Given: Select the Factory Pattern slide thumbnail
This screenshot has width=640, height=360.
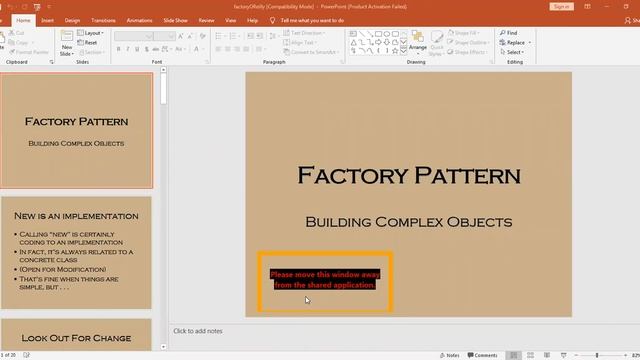Looking at the screenshot, I should (x=76, y=131).
